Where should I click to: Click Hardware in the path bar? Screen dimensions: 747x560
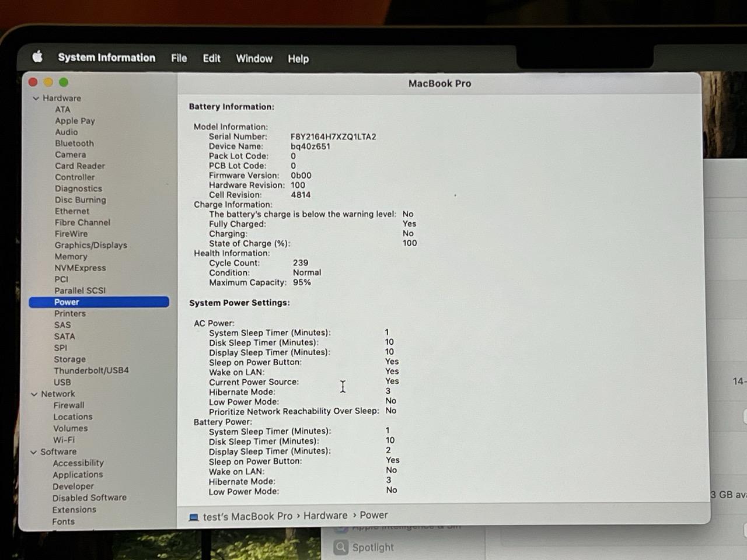(325, 516)
